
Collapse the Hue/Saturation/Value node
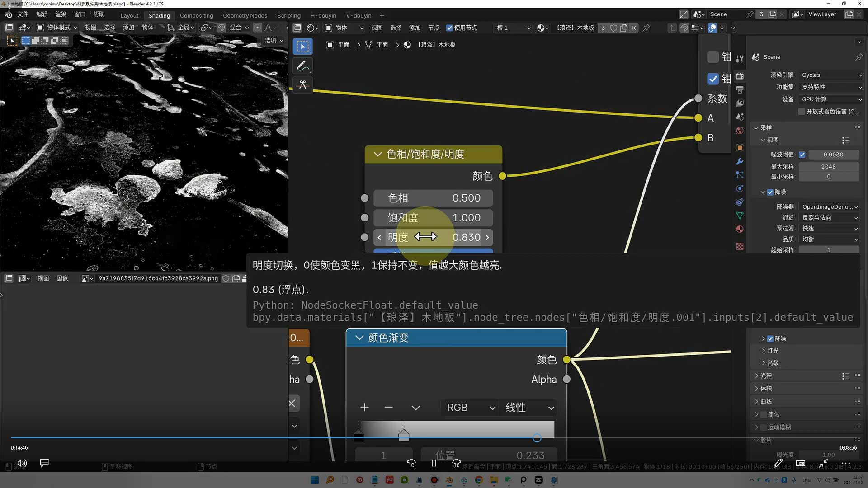[x=378, y=154]
